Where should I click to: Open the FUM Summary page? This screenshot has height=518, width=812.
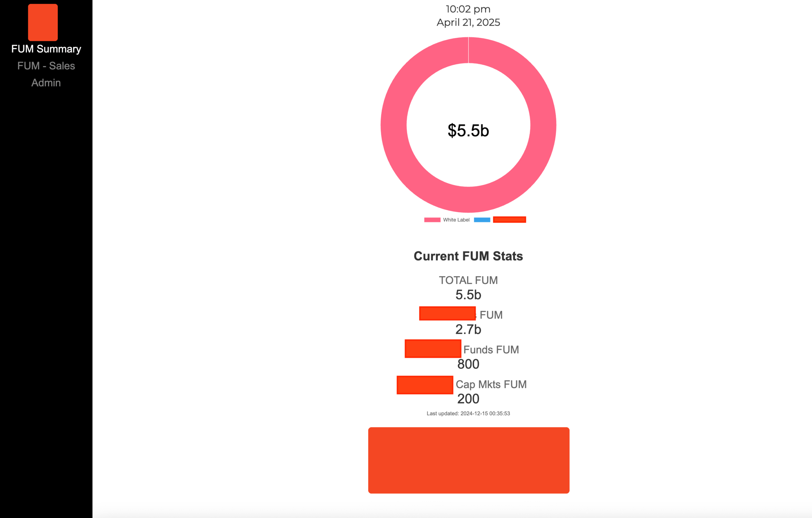[x=46, y=49]
